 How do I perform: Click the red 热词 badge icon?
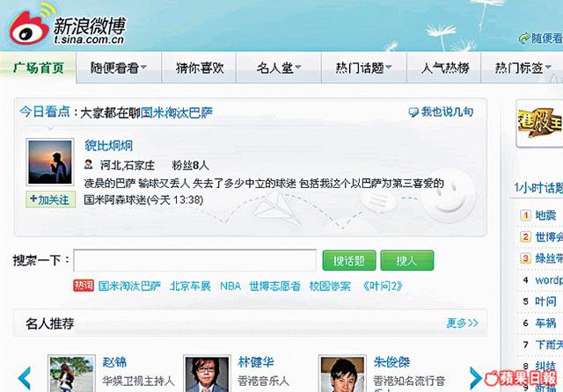(84, 286)
